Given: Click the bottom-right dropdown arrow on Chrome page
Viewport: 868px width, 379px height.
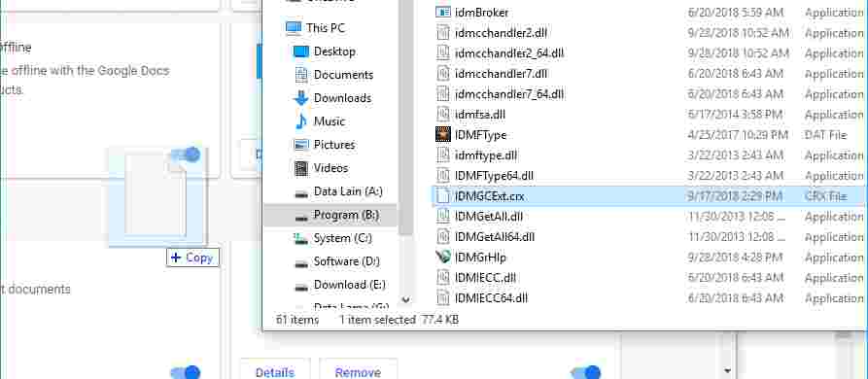Looking at the screenshot, I should click(728, 371).
